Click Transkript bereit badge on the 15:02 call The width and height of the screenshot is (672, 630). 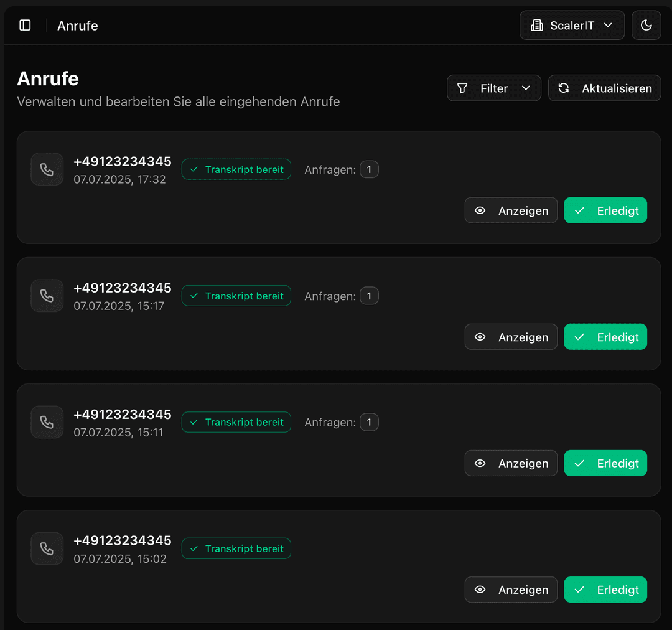(236, 548)
